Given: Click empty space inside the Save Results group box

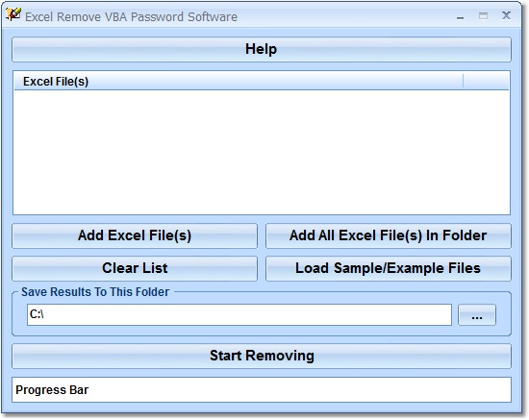Looking at the screenshot, I should coord(262,331).
